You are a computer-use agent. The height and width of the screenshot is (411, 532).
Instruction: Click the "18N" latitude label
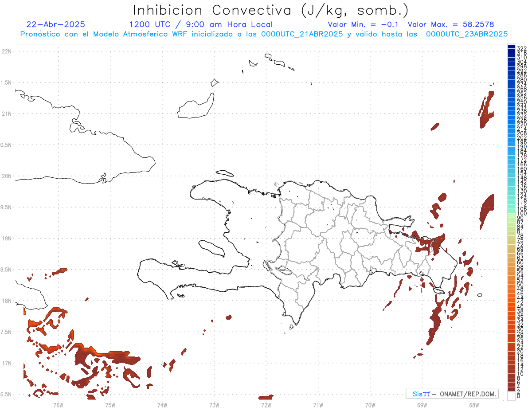(x=6, y=301)
